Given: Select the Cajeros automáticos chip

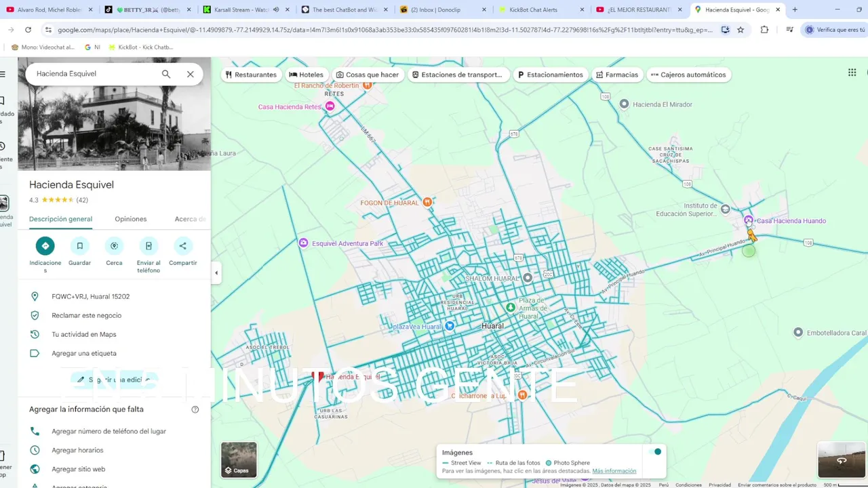Looking at the screenshot, I should [x=688, y=75].
